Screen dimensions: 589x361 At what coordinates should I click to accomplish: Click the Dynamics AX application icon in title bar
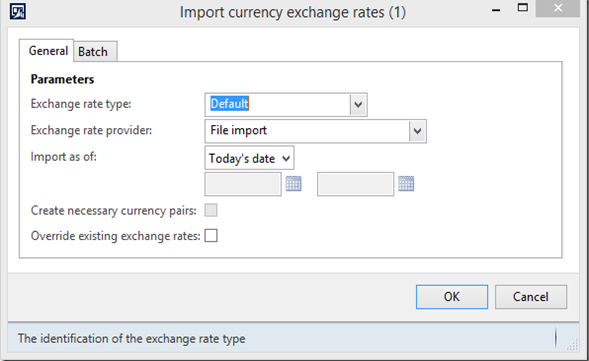(x=18, y=11)
